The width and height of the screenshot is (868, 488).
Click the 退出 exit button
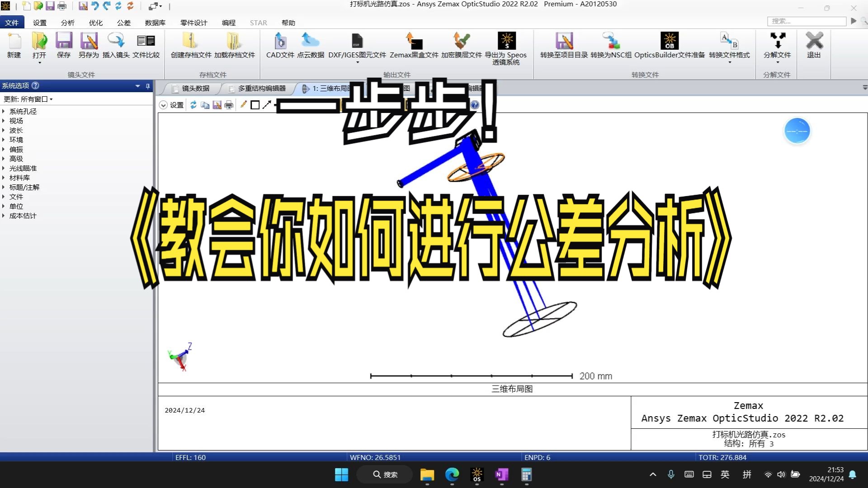[814, 45]
